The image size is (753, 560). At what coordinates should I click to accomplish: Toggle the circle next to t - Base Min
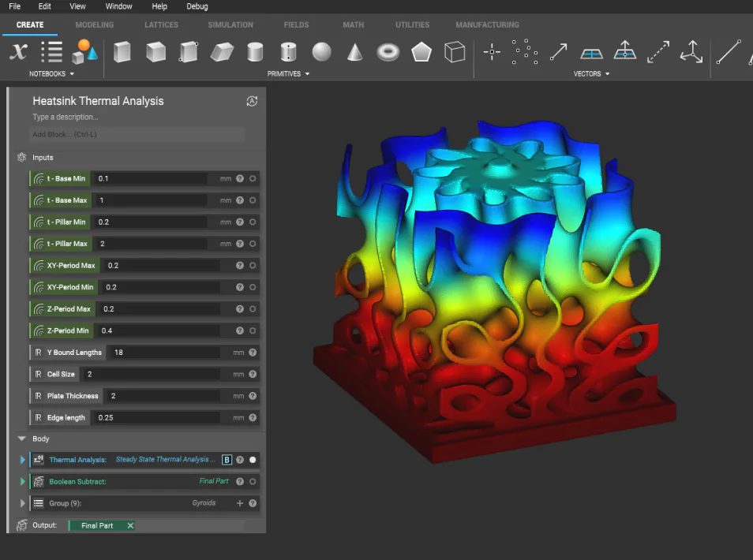click(x=253, y=178)
